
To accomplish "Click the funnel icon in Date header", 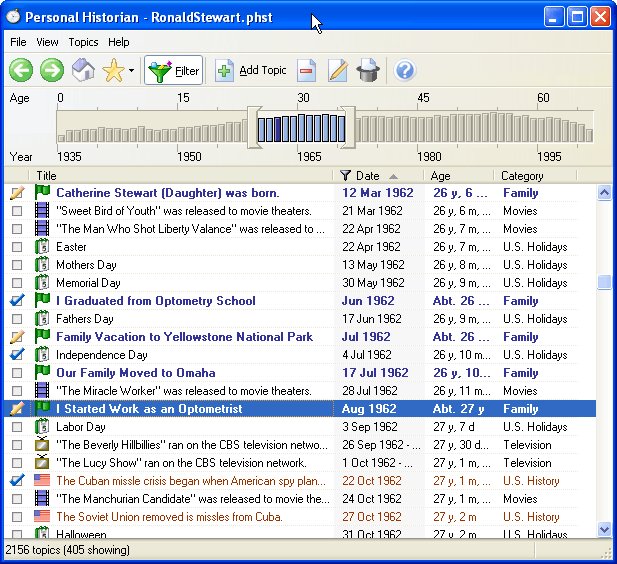I will pos(345,176).
